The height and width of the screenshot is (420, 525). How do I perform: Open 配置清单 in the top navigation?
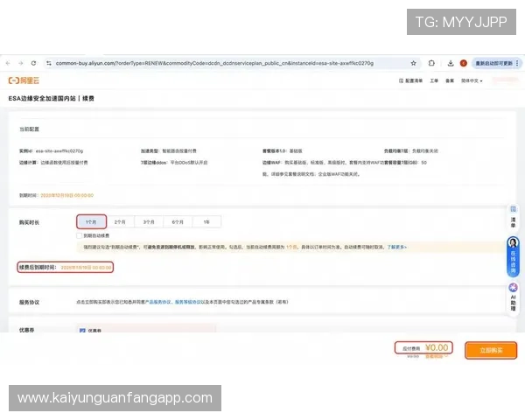(x=411, y=80)
